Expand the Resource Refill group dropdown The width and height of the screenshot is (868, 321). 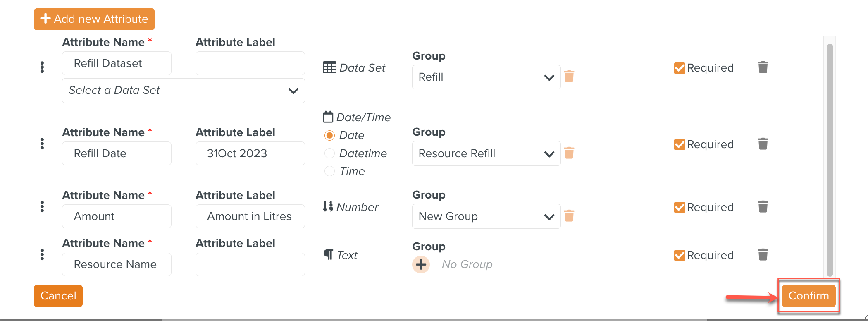click(486, 153)
